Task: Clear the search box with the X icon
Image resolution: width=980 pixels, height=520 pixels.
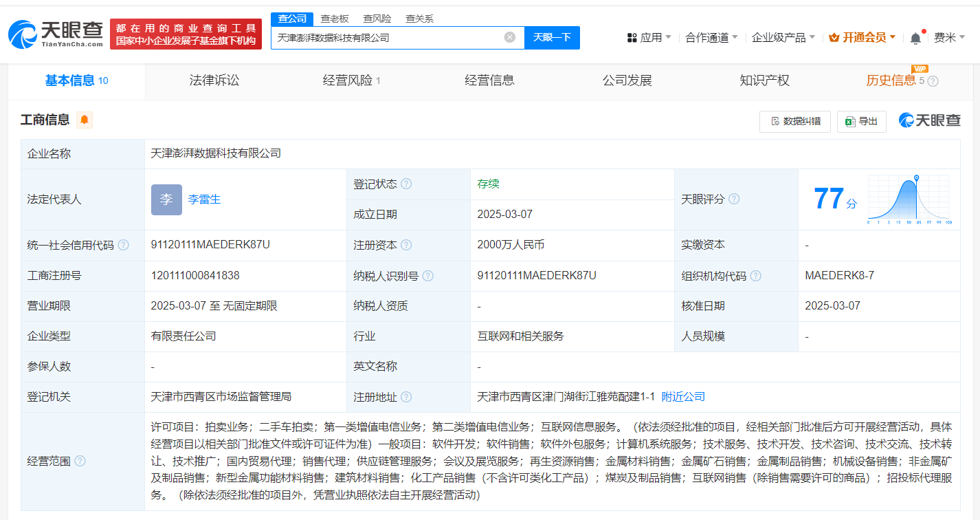Action: coord(509,37)
